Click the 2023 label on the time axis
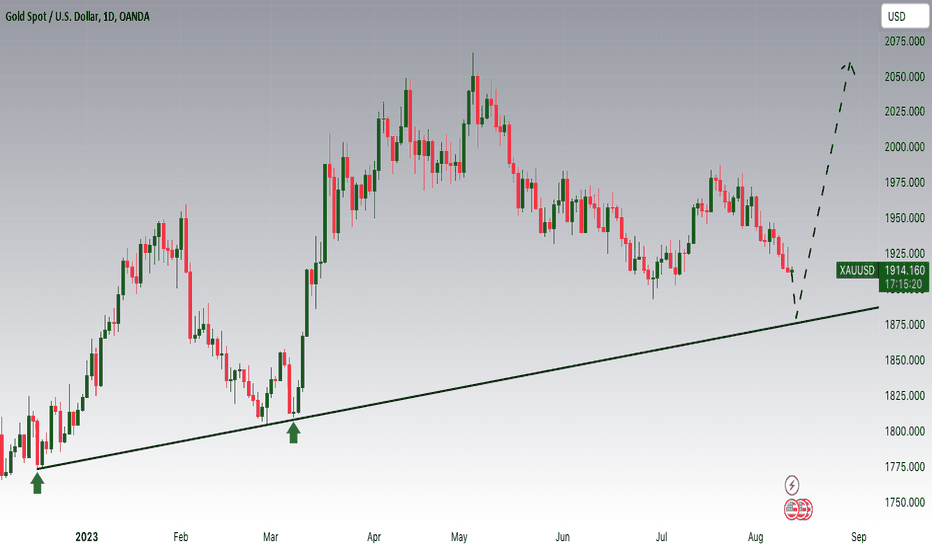The width and height of the screenshot is (932, 550). pyautogui.click(x=86, y=537)
